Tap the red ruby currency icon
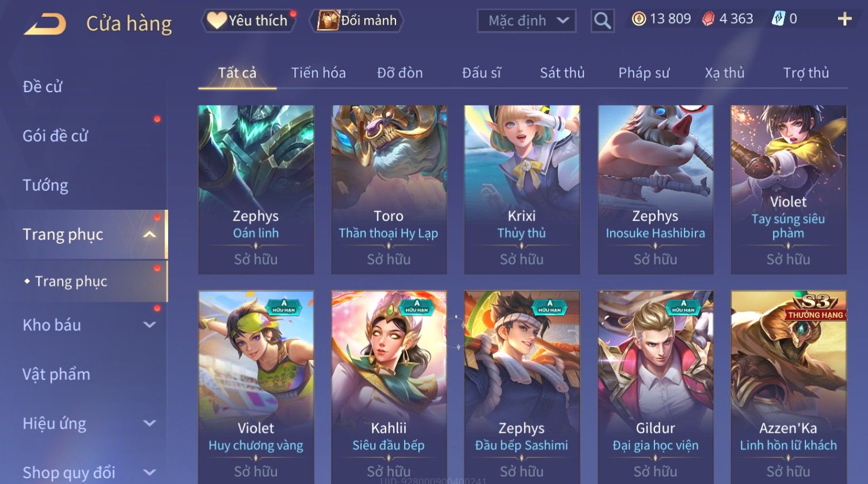868x484 pixels. [709, 19]
